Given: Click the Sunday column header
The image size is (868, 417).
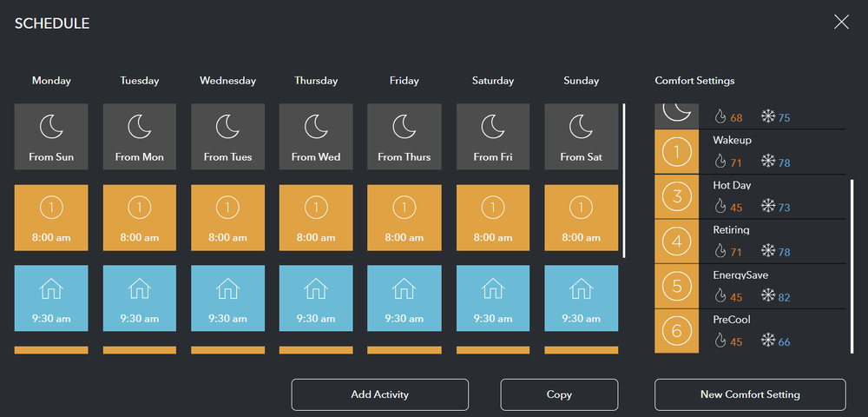Looking at the screenshot, I should click(582, 81).
